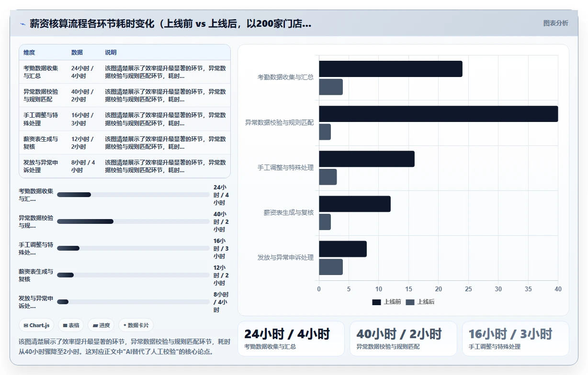Select the 数据卡片 chip
Viewport: 588px width, 375px height.
(x=136, y=325)
